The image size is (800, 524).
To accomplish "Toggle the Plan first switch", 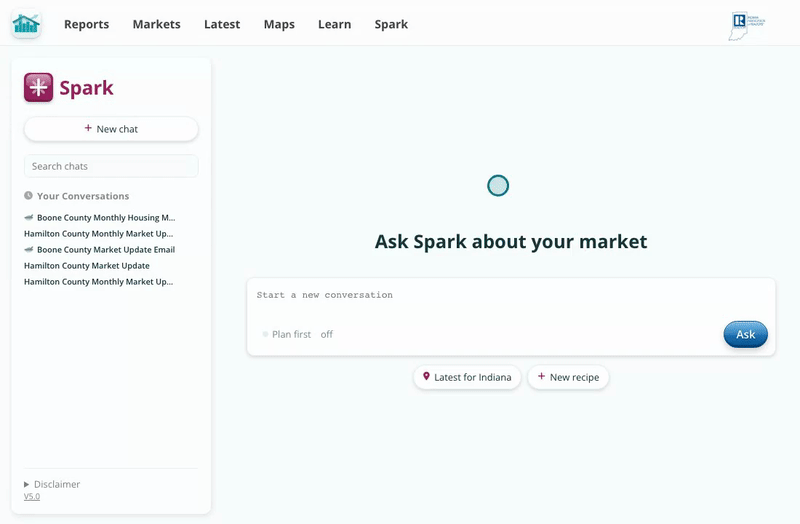I will [265, 334].
